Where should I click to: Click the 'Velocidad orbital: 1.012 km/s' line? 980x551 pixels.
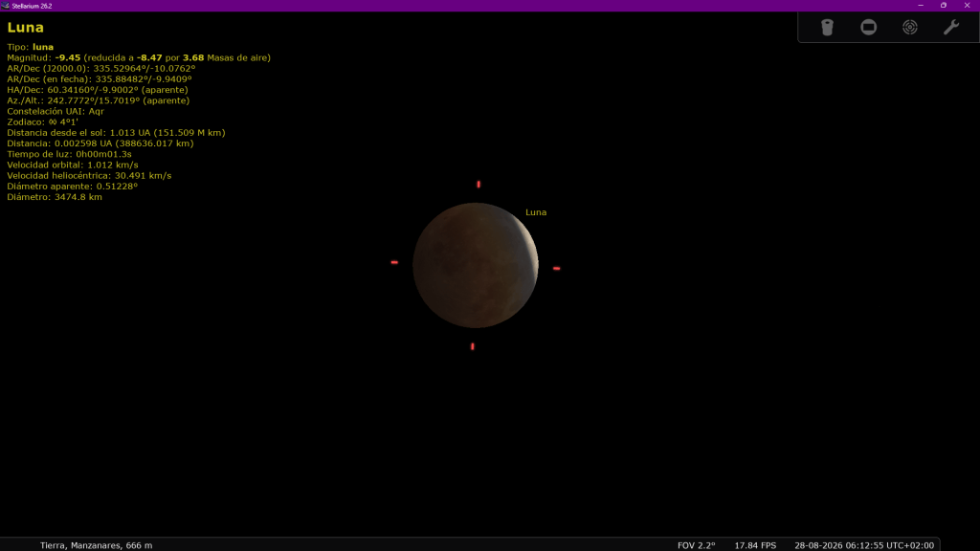coord(73,165)
